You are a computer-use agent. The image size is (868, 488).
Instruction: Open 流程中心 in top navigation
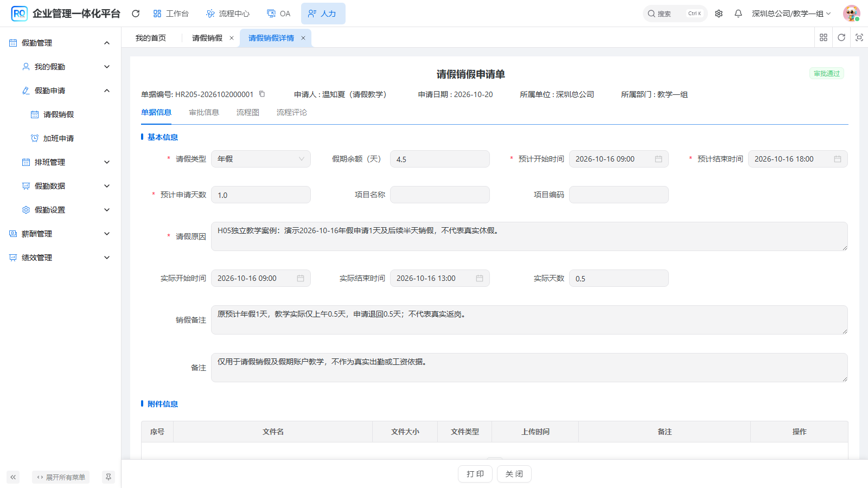pyautogui.click(x=228, y=14)
